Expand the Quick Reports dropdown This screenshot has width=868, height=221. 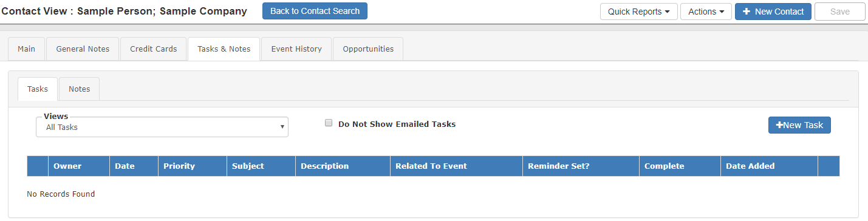(x=639, y=12)
